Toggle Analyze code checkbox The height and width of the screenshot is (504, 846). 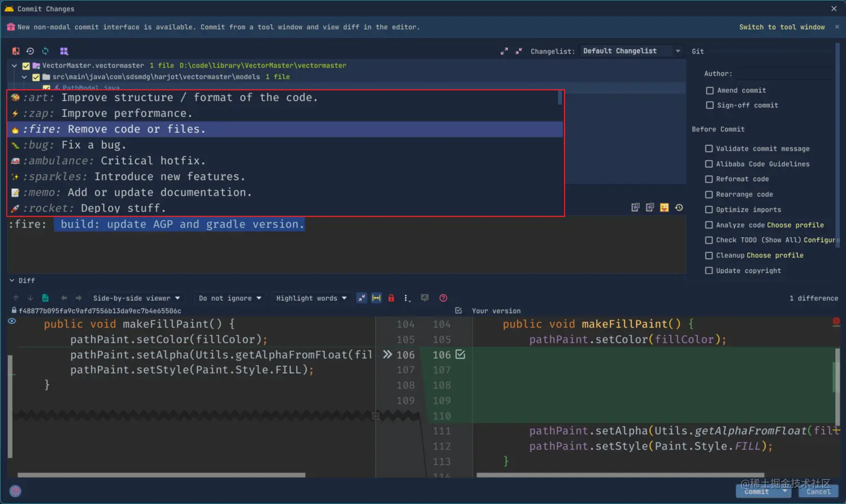click(709, 225)
